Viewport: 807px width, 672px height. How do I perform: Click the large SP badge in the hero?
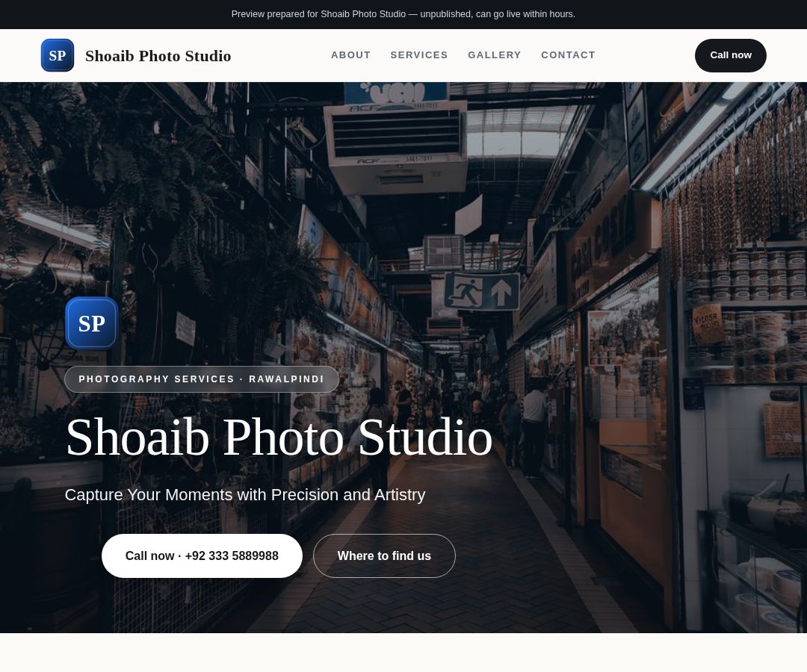tap(92, 323)
